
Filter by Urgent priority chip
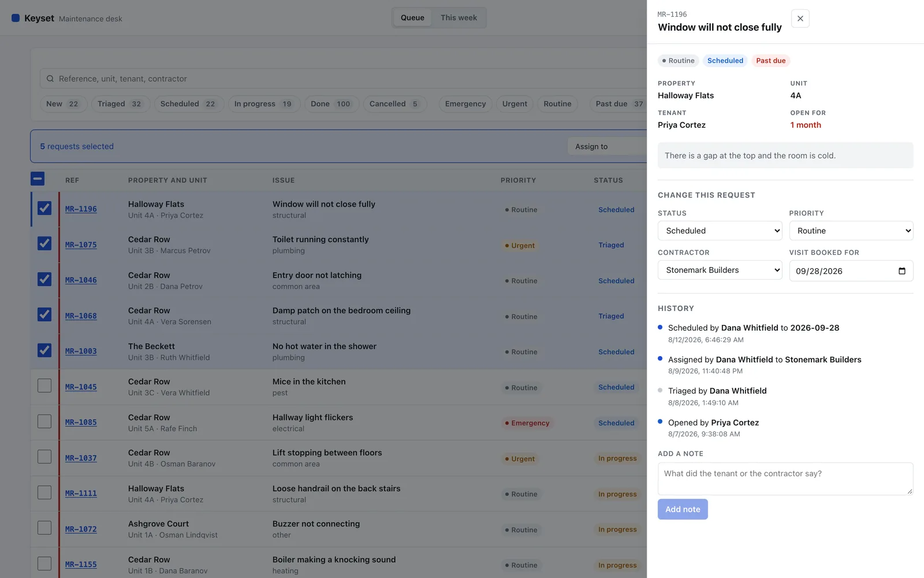tap(515, 104)
